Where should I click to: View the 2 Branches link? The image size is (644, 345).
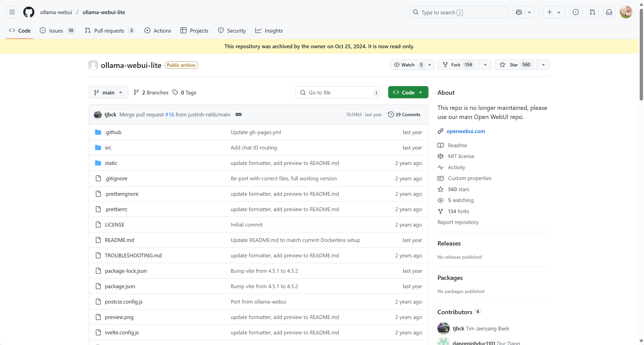151,92
